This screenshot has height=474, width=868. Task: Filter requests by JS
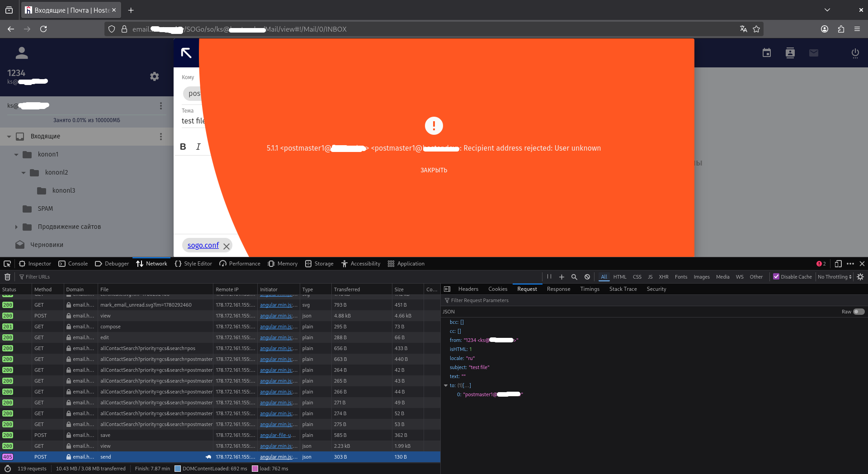point(650,277)
